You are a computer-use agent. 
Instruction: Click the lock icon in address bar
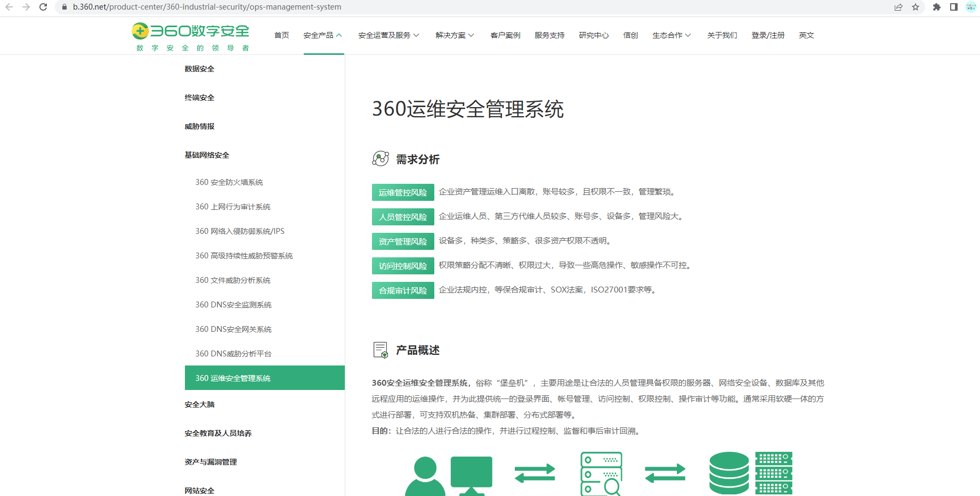tap(64, 7)
